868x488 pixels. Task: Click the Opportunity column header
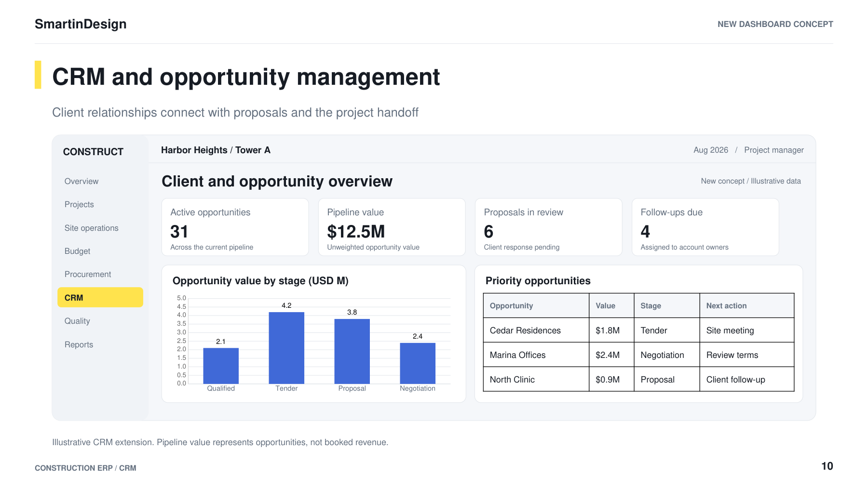tap(536, 305)
